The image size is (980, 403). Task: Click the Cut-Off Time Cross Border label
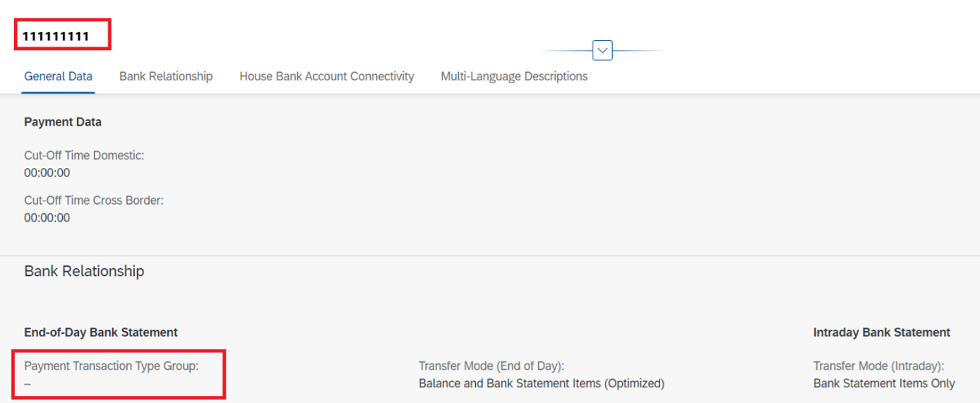pos(94,200)
